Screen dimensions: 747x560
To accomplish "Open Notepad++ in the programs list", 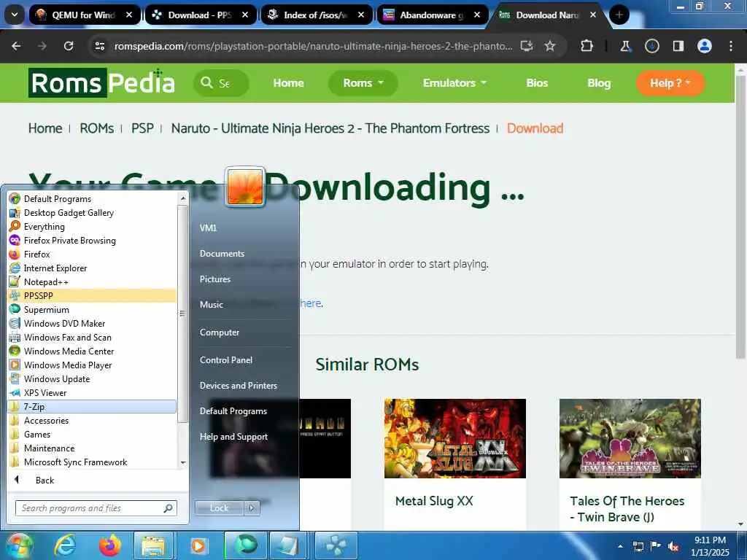I will 92,282.
